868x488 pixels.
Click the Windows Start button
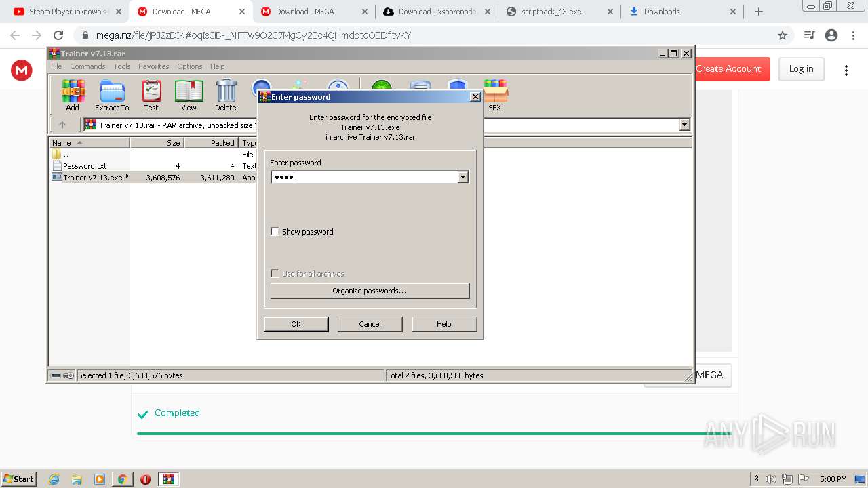coord(18,479)
